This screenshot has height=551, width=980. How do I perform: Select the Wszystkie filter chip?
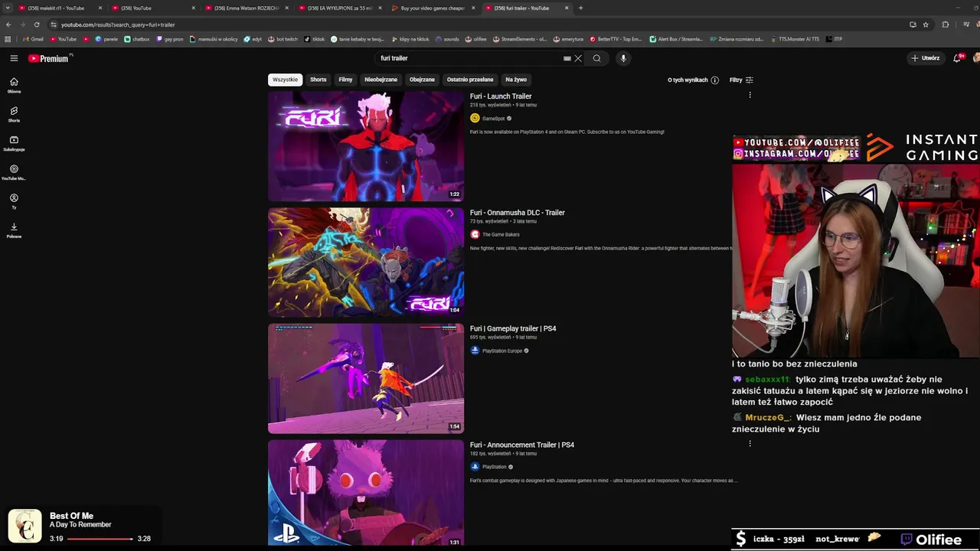[x=285, y=80]
